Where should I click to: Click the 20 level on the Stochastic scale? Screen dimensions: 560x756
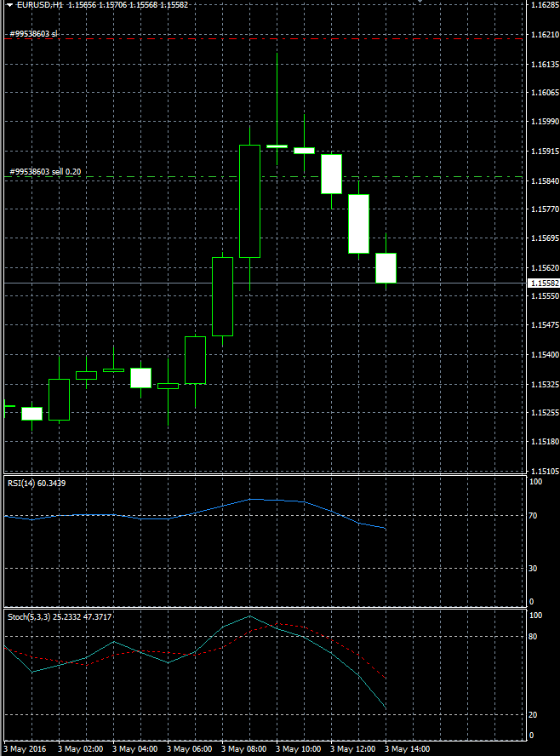(x=533, y=715)
